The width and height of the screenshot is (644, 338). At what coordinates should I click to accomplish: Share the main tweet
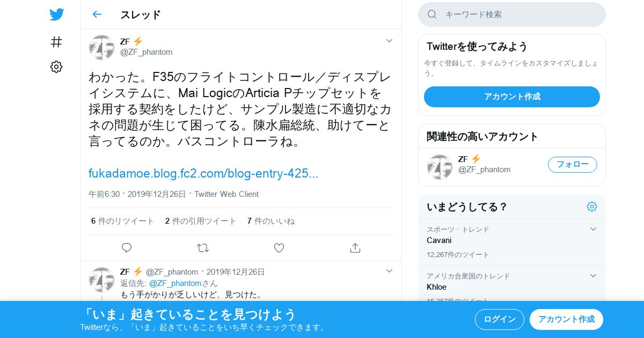pyautogui.click(x=355, y=248)
